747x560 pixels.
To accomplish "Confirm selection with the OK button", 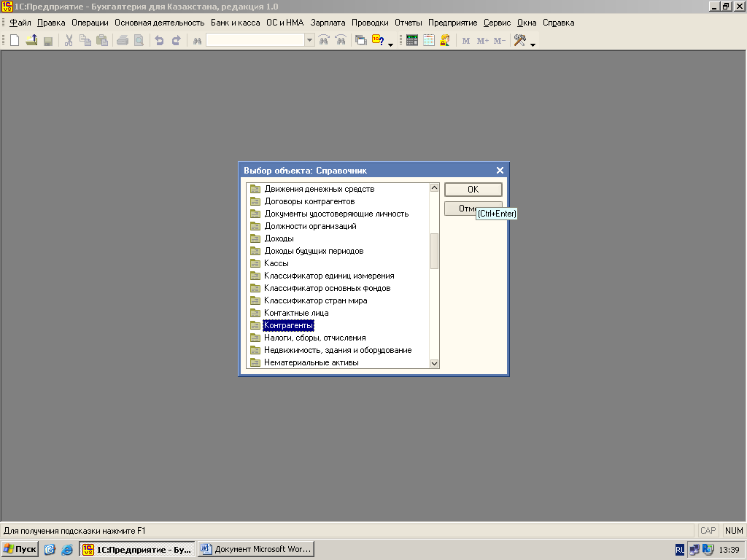I will 473,190.
